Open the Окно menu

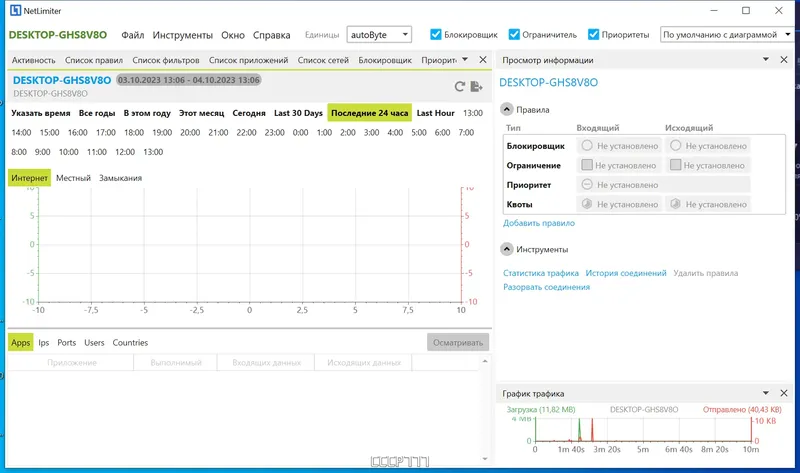(x=233, y=35)
